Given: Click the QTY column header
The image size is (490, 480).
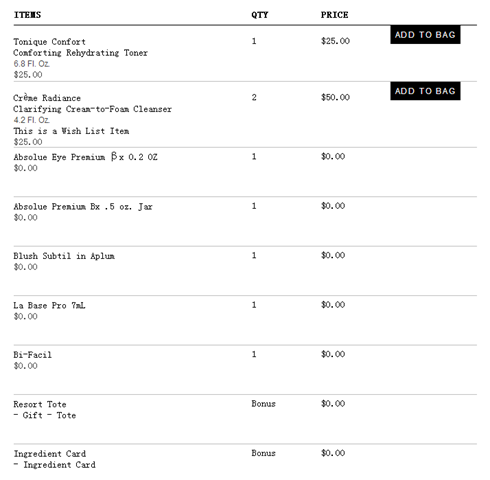Looking at the screenshot, I should 260,15.
